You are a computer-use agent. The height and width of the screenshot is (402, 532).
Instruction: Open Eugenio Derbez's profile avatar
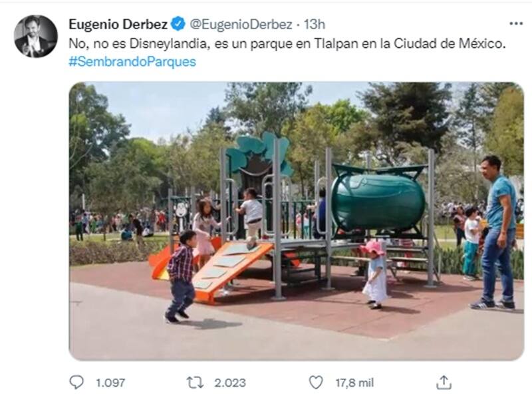tap(36, 37)
